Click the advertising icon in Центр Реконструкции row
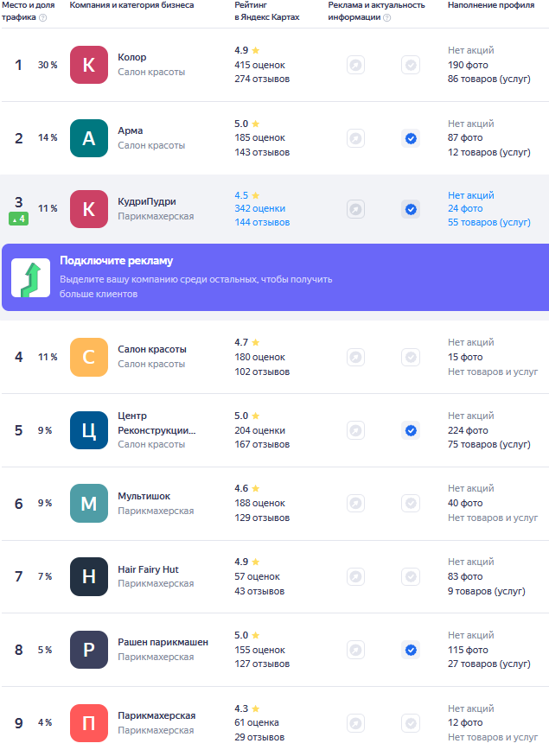 (355, 430)
